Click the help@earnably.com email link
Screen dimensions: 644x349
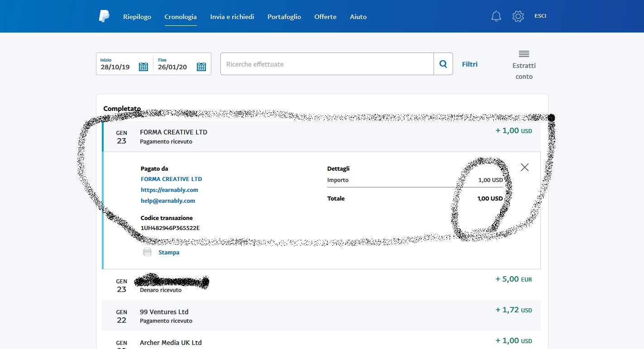168,201
